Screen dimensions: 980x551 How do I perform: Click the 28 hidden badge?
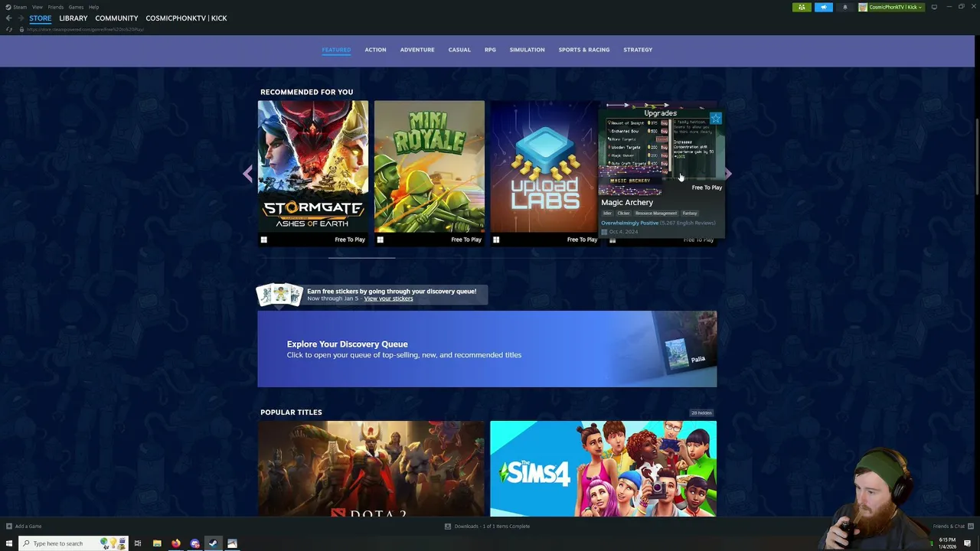pyautogui.click(x=701, y=412)
